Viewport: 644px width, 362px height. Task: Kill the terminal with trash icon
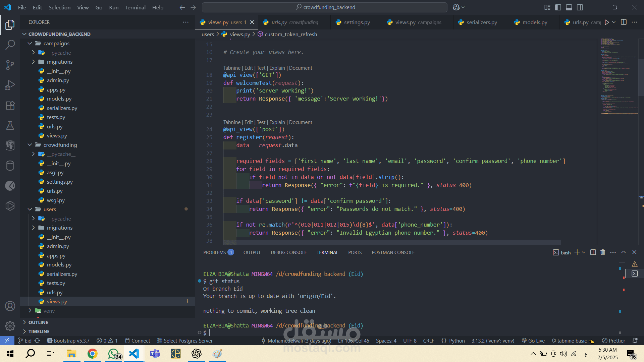(603, 252)
